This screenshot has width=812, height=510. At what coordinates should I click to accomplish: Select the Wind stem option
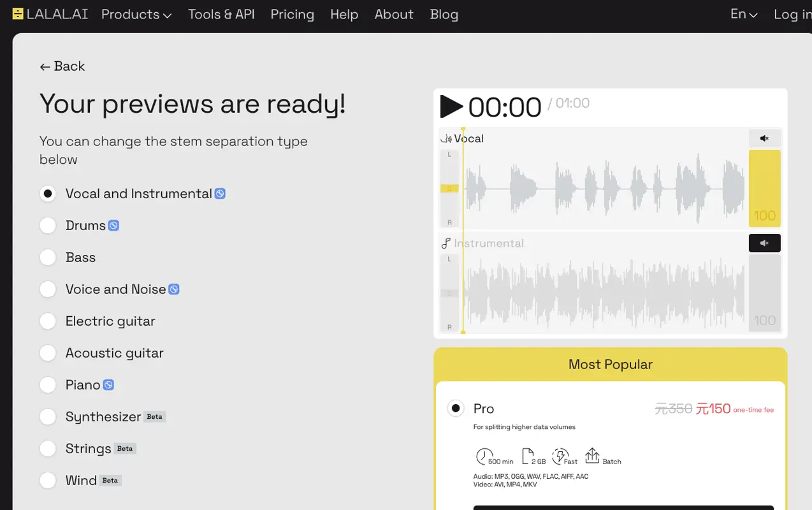tap(48, 480)
